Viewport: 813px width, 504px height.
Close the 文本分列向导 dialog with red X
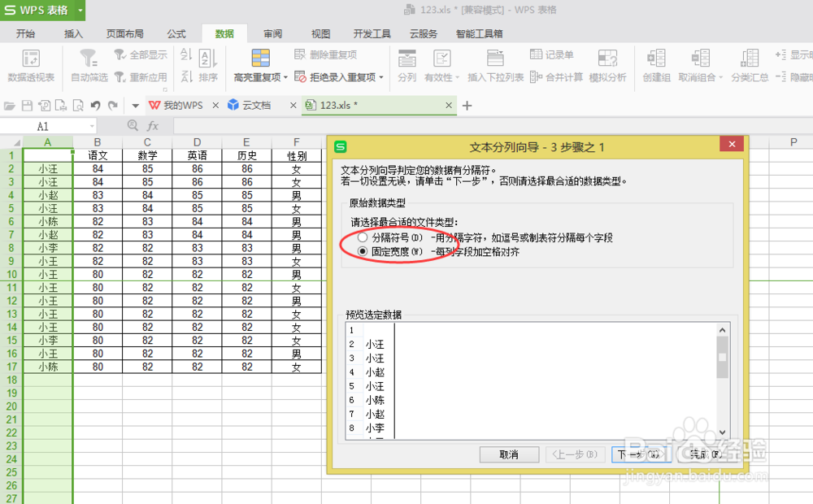tap(733, 144)
